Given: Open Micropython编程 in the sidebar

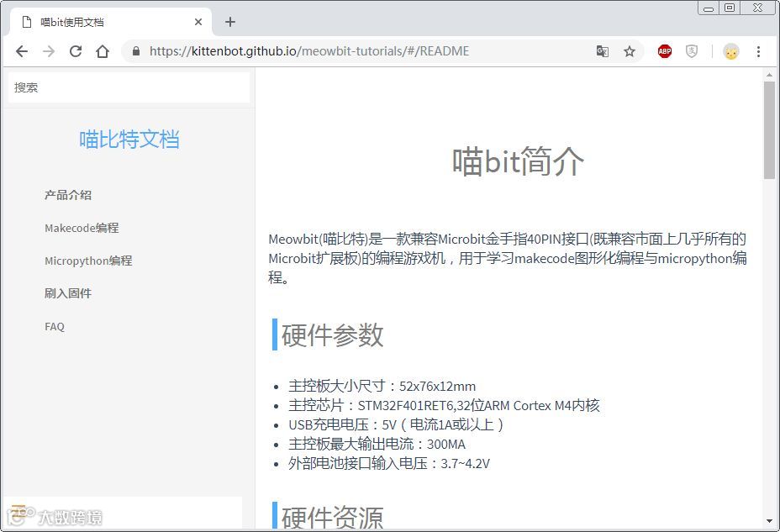Looking at the screenshot, I should click(x=88, y=261).
